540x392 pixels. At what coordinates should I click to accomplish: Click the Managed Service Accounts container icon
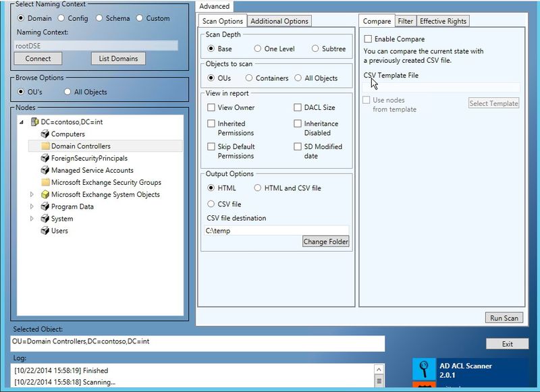pos(45,171)
